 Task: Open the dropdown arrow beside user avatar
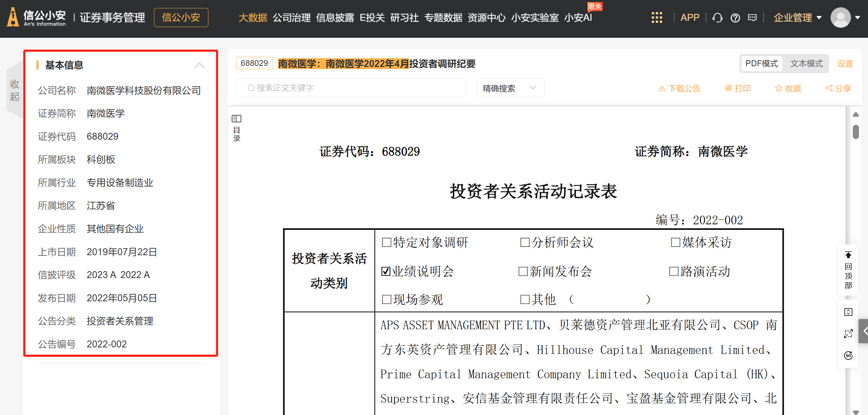pos(858,18)
